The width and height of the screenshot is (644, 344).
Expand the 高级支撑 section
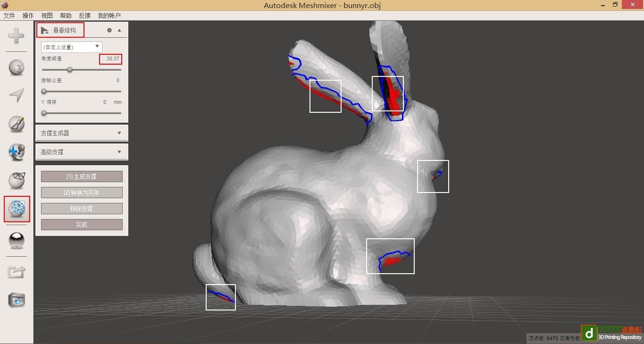tap(82, 152)
